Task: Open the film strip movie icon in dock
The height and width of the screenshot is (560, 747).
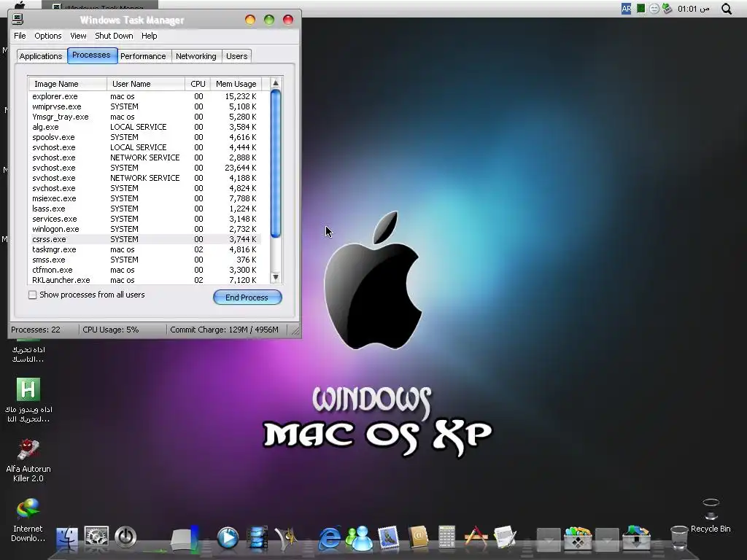Action: pos(258,538)
